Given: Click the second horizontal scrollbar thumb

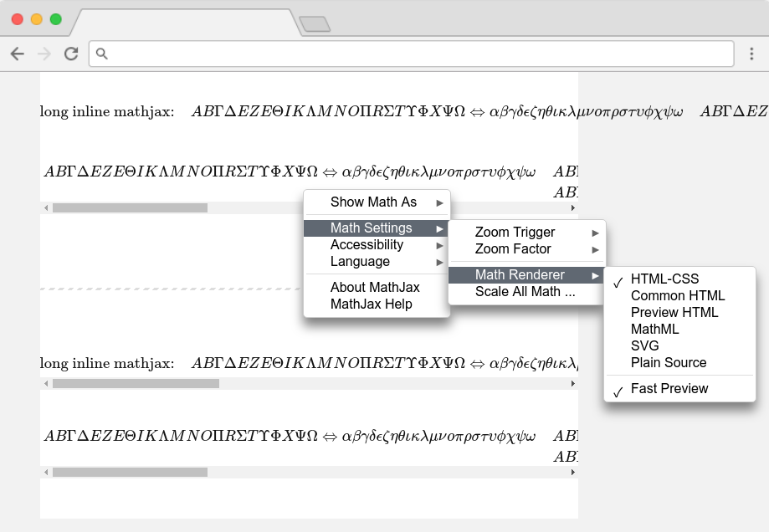Looking at the screenshot, I should (136, 384).
